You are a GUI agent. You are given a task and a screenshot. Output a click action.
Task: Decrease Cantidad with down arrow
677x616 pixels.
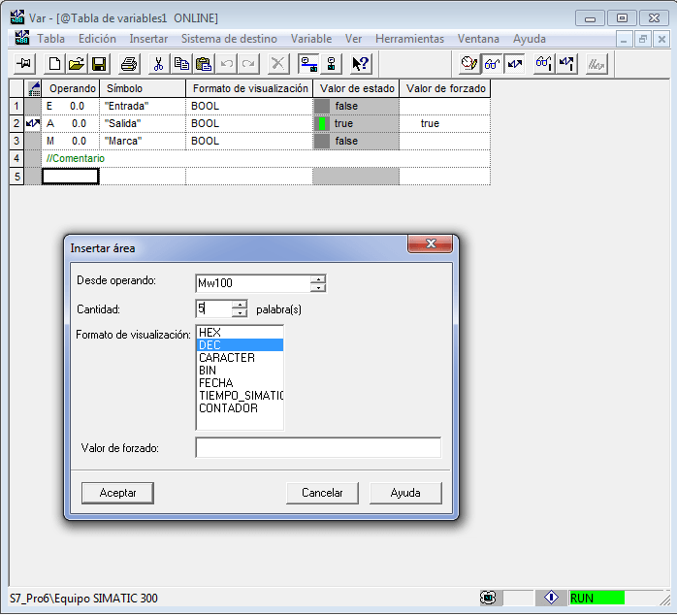coord(240,313)
